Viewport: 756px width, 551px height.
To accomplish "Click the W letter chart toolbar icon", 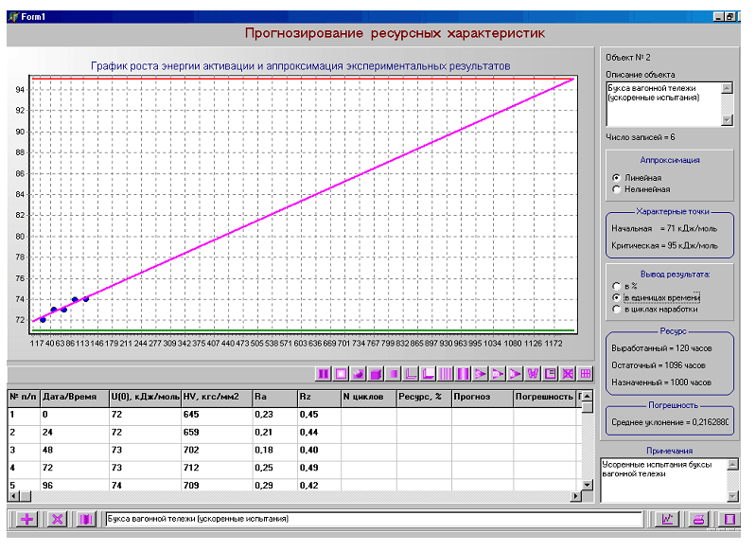I will tap(533, 373).
